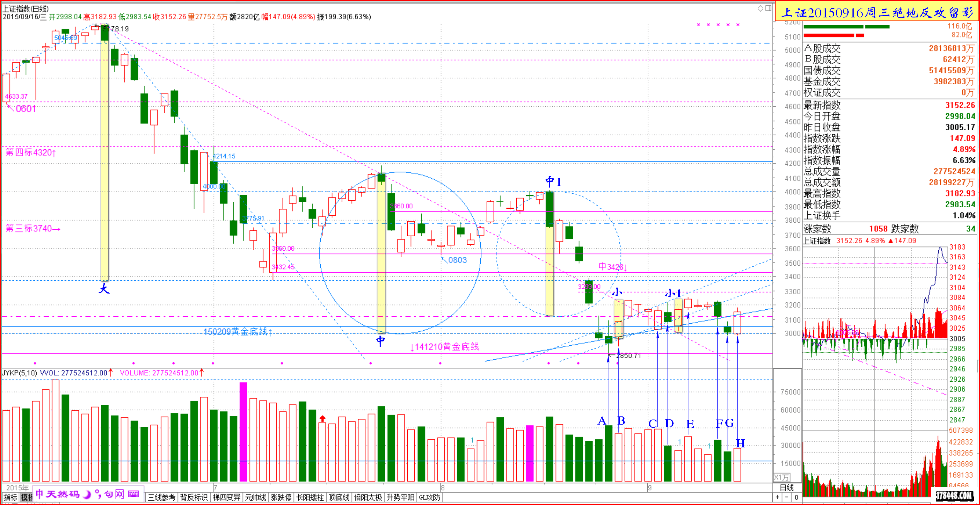The image size is (980, 505).
Task: Switch period via 日线 button
Action: (x=787, y=488)
